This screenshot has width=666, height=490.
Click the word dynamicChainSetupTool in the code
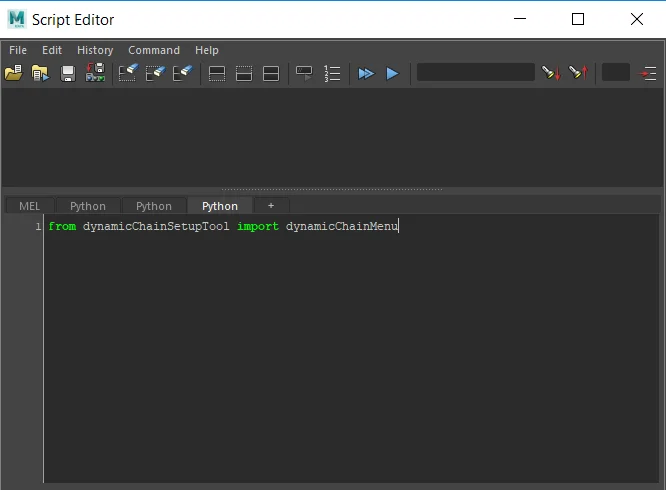click(x=156, y=226)
